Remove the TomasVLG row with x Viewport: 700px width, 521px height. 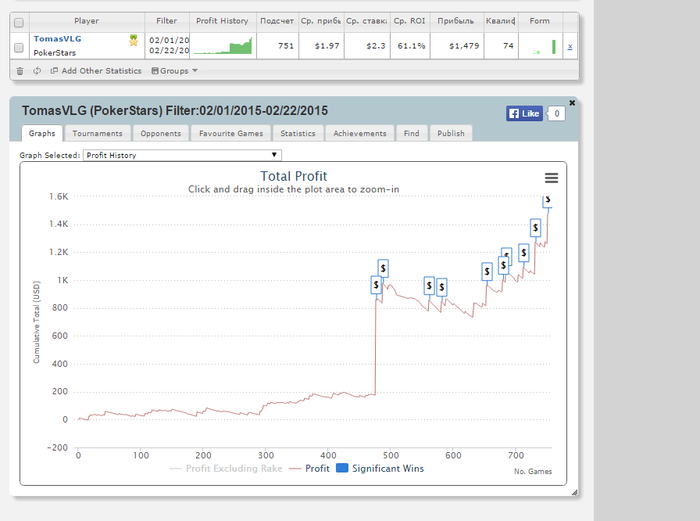click(570, 46)
